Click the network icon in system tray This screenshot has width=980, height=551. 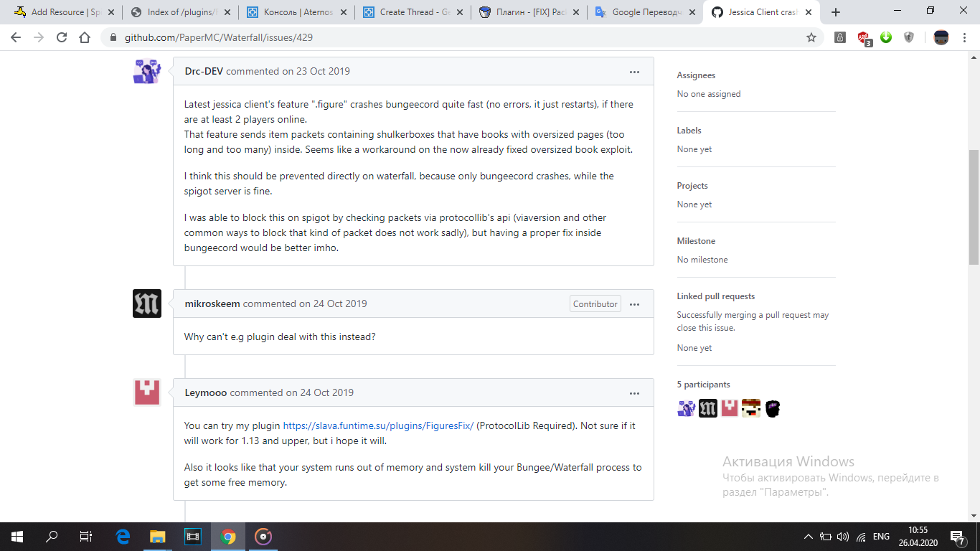861,537
